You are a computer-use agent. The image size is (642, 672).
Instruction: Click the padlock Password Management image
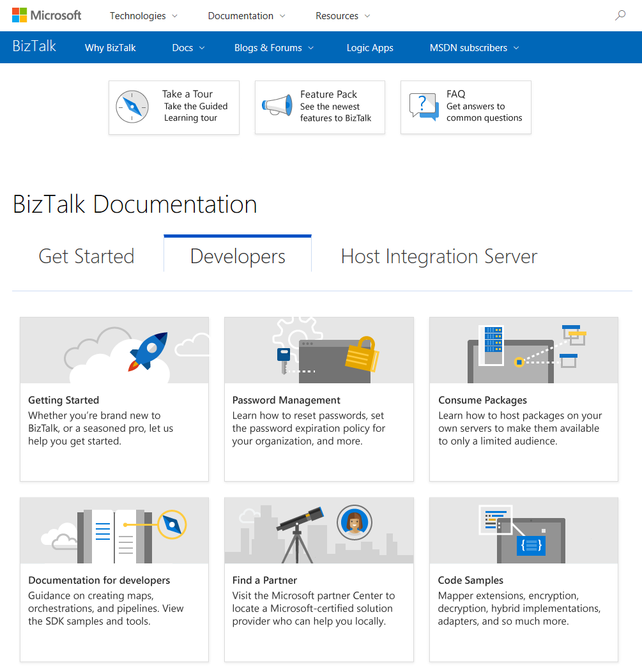tap(319, 350)
